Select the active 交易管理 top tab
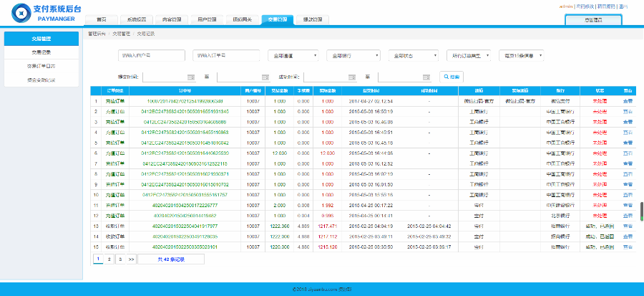 point(277,20)
